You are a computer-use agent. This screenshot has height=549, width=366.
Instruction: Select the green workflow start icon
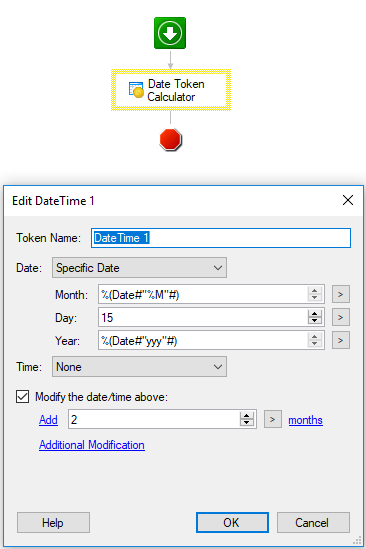(170, 33)
